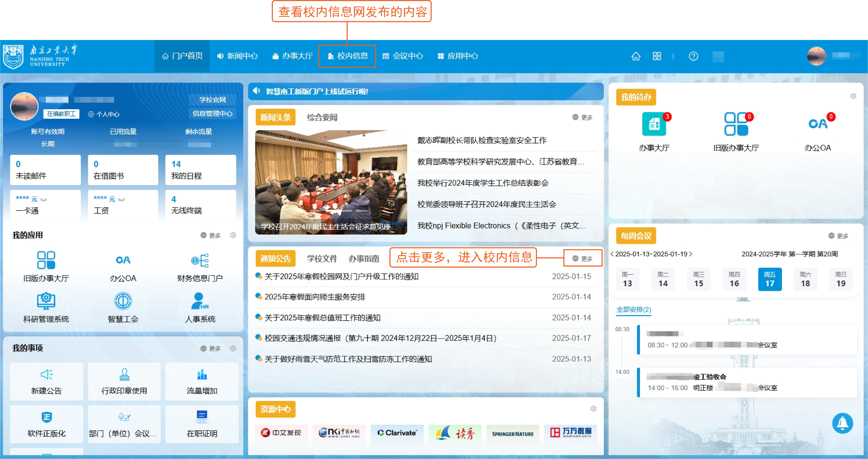Viewport: 868px width, 459px height.
Task: Click the 新建公告 megaphone item
Action: click(46, 381)
